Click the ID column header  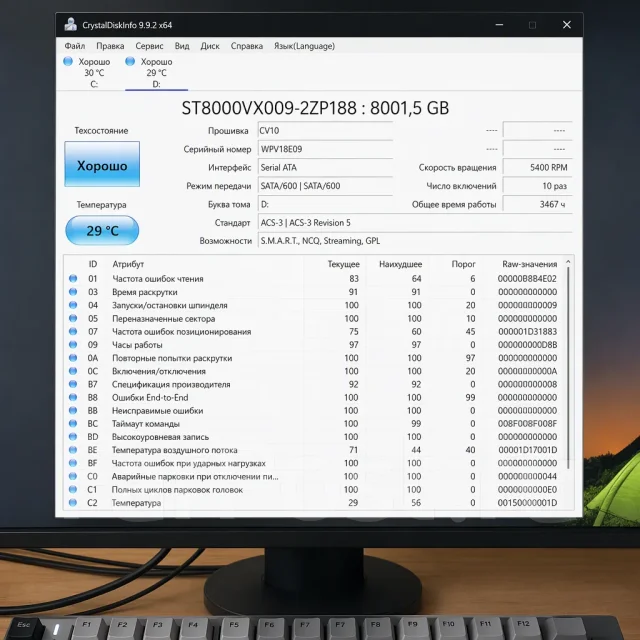[x=93, y=264]
